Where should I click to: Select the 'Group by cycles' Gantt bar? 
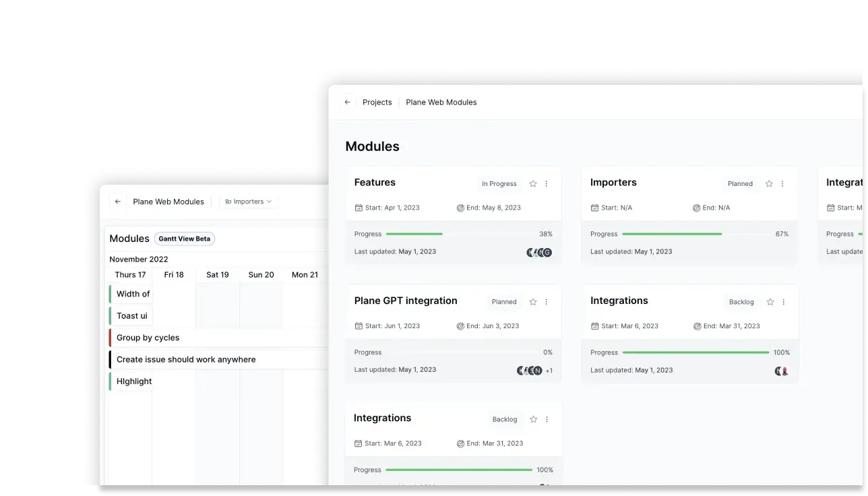point(219,338)
